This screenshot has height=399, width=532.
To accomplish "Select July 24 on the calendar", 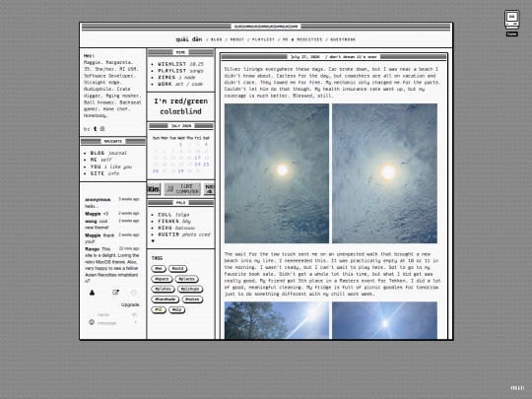I will pyautogui.click(x=197, y=165).
